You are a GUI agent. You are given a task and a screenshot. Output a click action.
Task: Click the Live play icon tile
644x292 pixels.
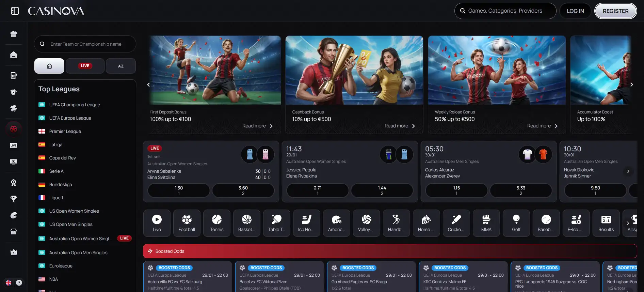click(157, 223)
